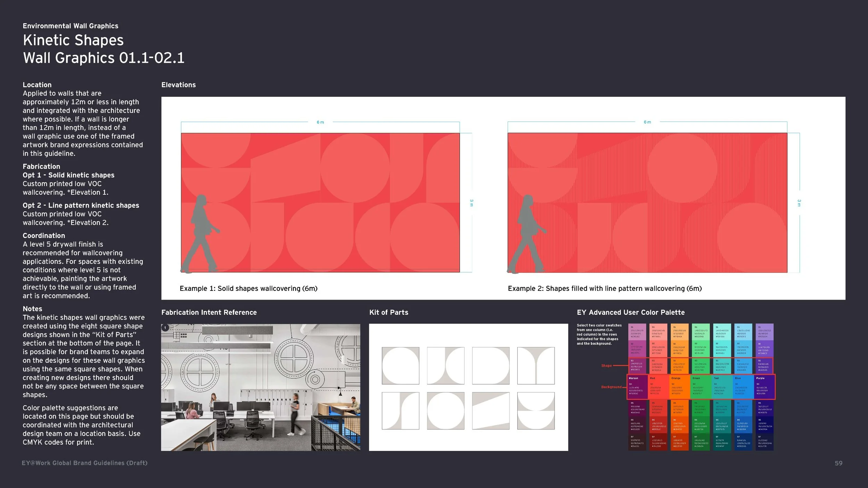
Task: Click the red Shape row label
Action: 606,365
